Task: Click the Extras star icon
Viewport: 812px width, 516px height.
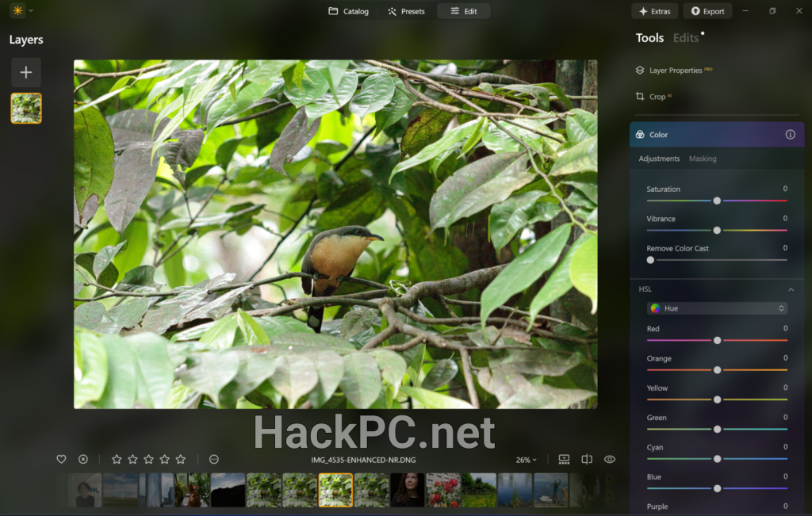Action: [643, 11]
